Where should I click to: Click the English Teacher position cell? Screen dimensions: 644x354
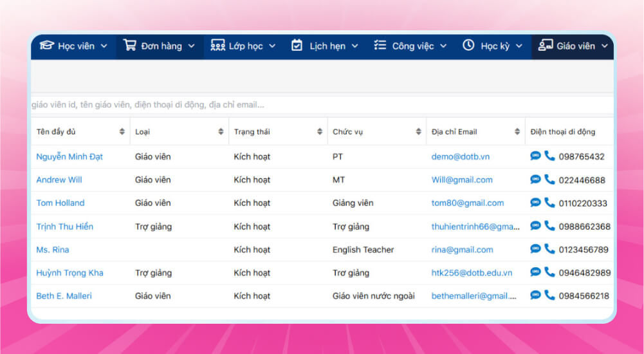click(x=363, y=249)
